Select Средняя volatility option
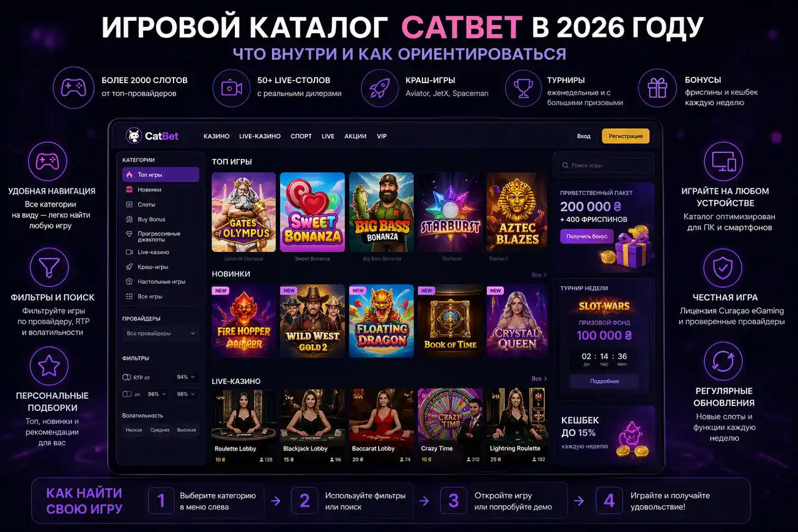 [x=160, y=430]
